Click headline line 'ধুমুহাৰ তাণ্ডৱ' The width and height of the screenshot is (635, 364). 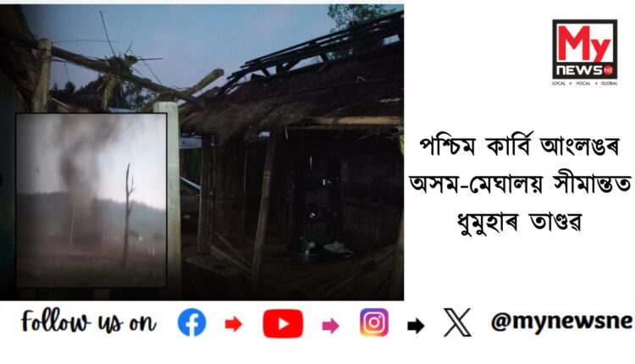point(520,223)
